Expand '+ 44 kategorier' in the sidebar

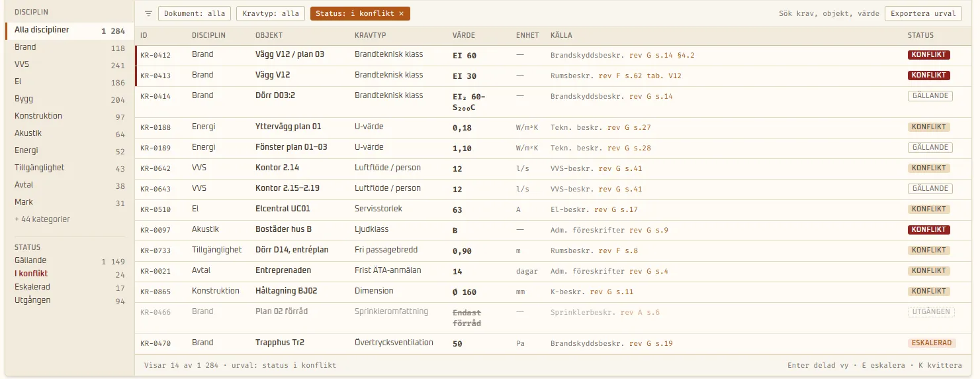pyautogui.click(x=42, y=219)
